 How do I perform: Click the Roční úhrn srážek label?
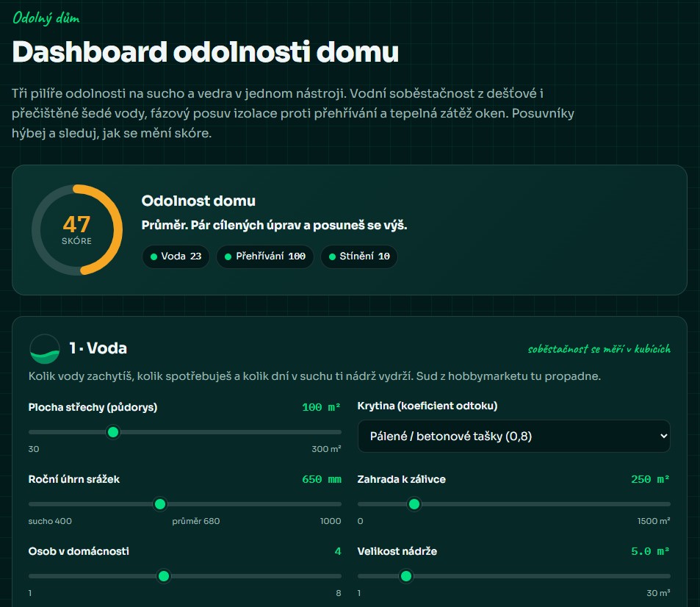74,479
